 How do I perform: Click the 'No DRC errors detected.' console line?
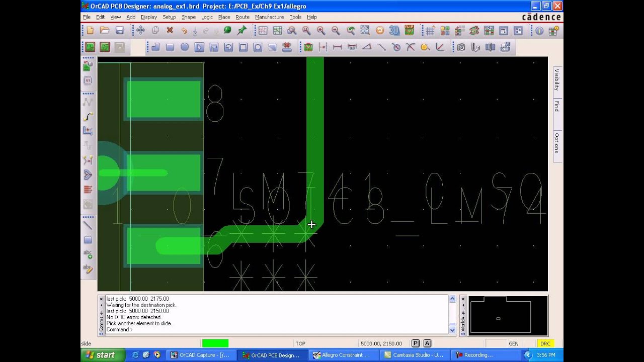point(134,317)
